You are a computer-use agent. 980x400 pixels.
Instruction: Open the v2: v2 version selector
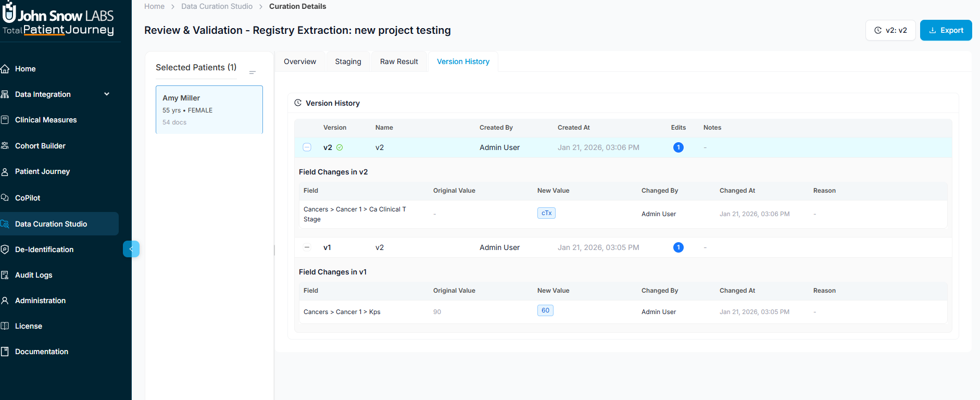890,30
